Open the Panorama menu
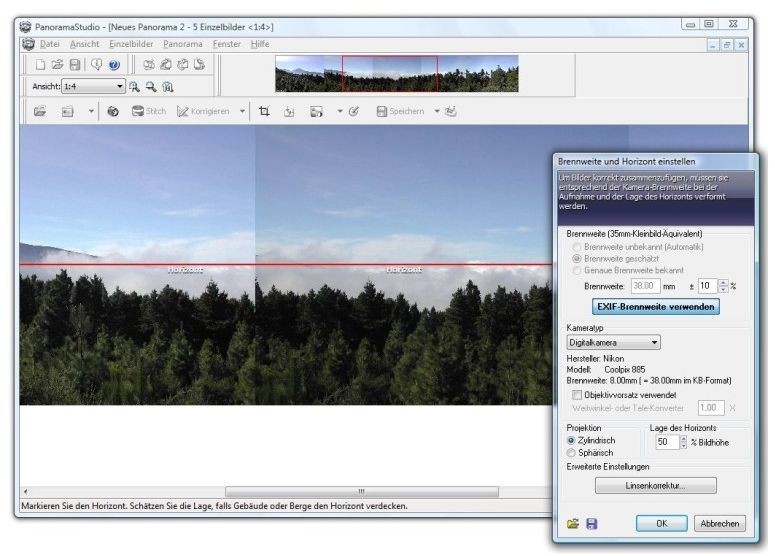Viewport: 775px width, 556px height. click(x=183, y=44)
